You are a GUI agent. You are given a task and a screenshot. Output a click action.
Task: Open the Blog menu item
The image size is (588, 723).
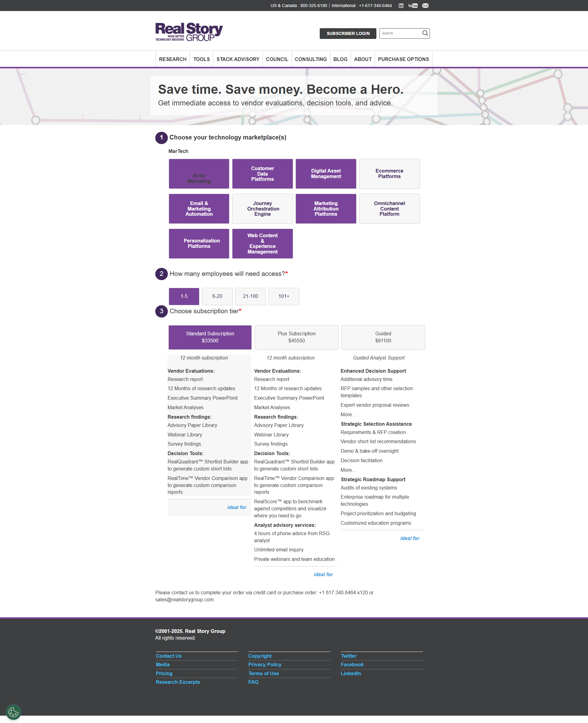340,59
